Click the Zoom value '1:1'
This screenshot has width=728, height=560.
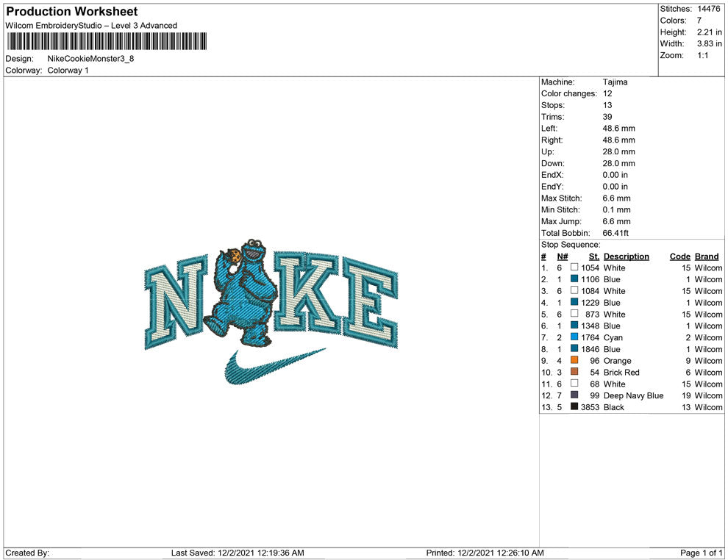pyautogui.click(x=702, y=55)
